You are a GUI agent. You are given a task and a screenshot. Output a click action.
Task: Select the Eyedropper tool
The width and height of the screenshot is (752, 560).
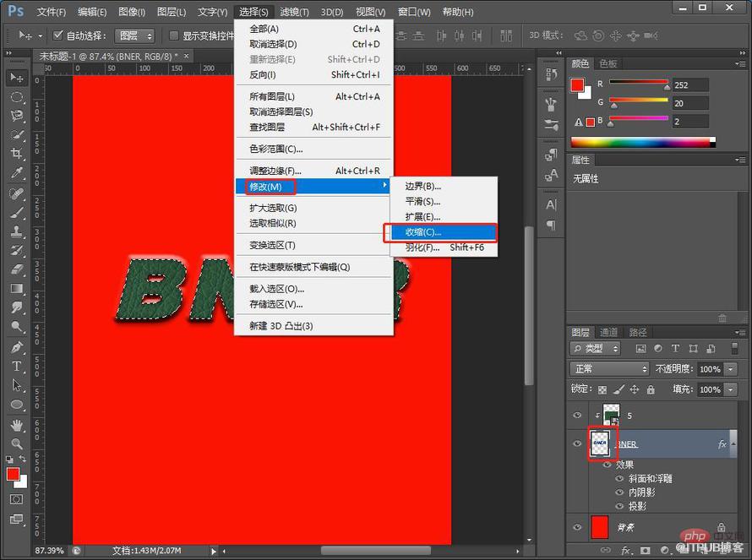[17, 173]
